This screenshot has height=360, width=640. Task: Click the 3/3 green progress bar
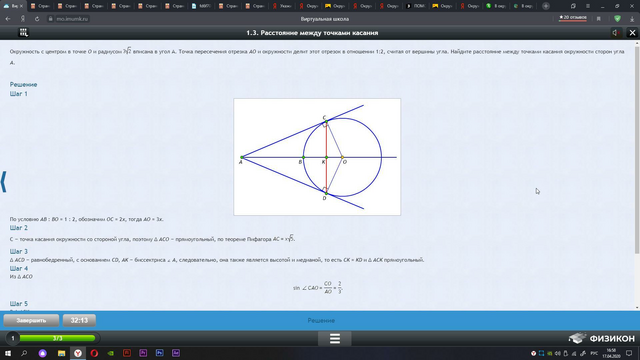57,338
